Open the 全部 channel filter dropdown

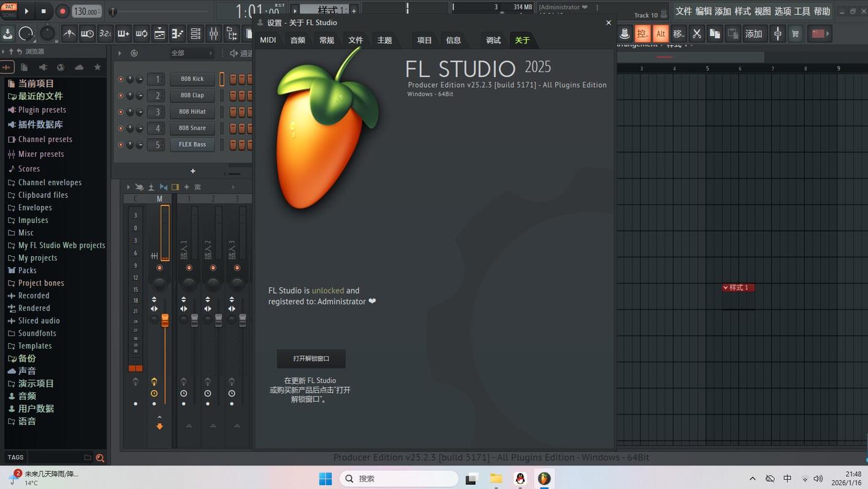pyautogui.click(x=191, y=53)
